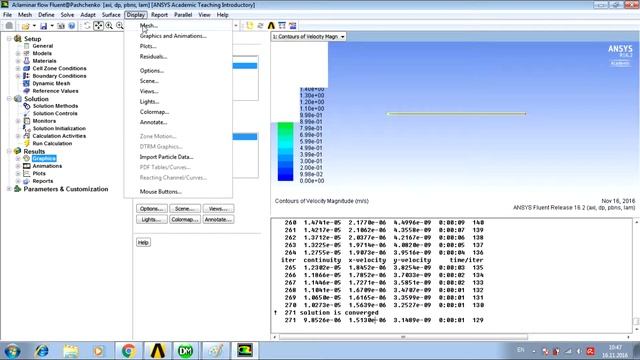Click the velocity contour color legend bar
This screenshot has width=640, height=360.
285,151
